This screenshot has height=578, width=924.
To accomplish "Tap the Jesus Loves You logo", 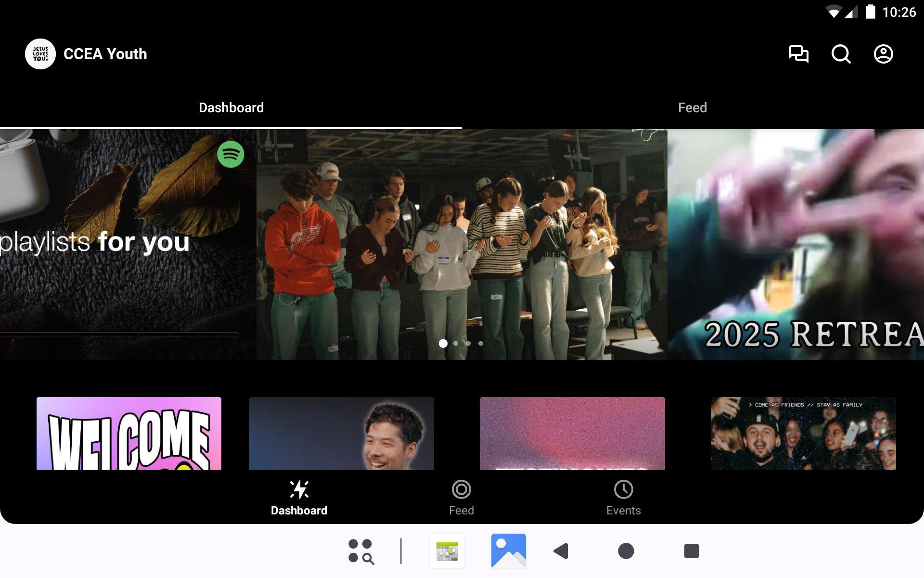I will [40, 54].
